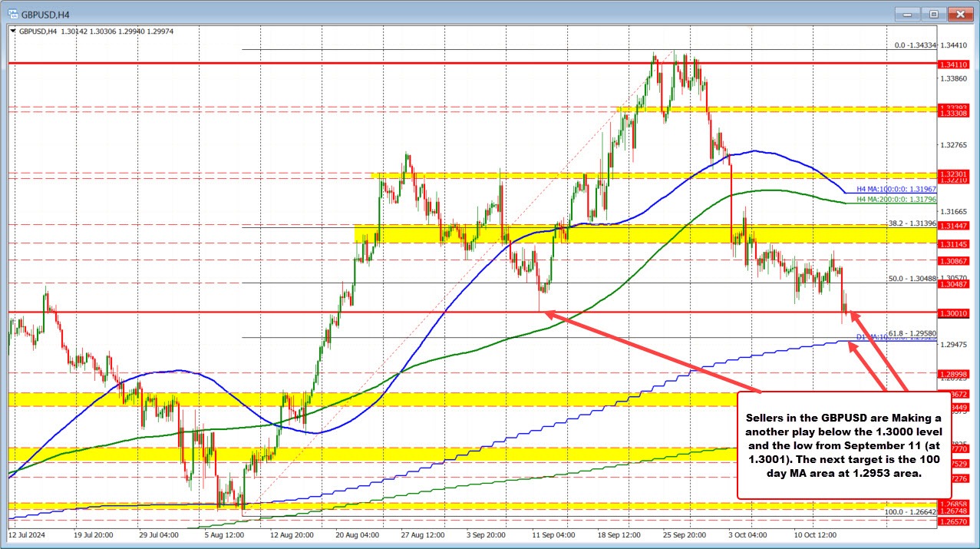
Task: Select the H4 MA:100 indicator label
Action: [x=896, y=188]
